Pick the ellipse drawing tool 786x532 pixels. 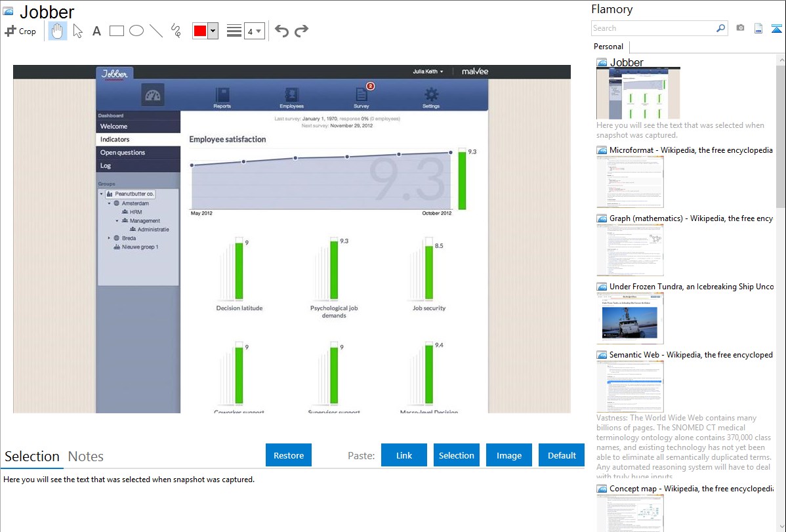coord(136,31)
